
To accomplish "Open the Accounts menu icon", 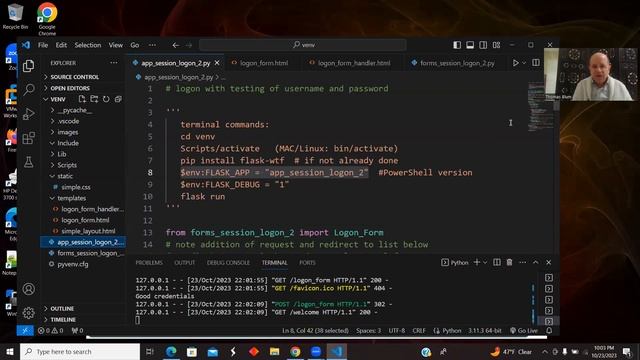I will [x=29, y=289].
